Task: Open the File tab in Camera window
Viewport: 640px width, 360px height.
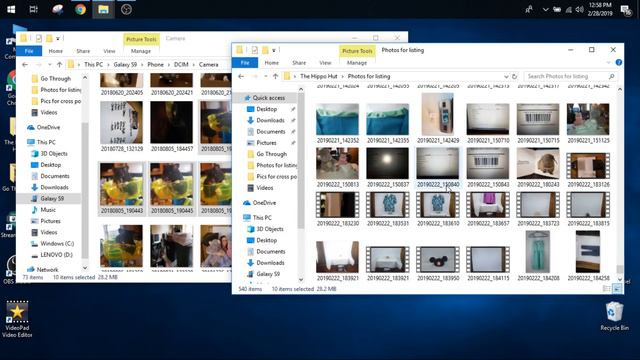Action: point(29,51)
